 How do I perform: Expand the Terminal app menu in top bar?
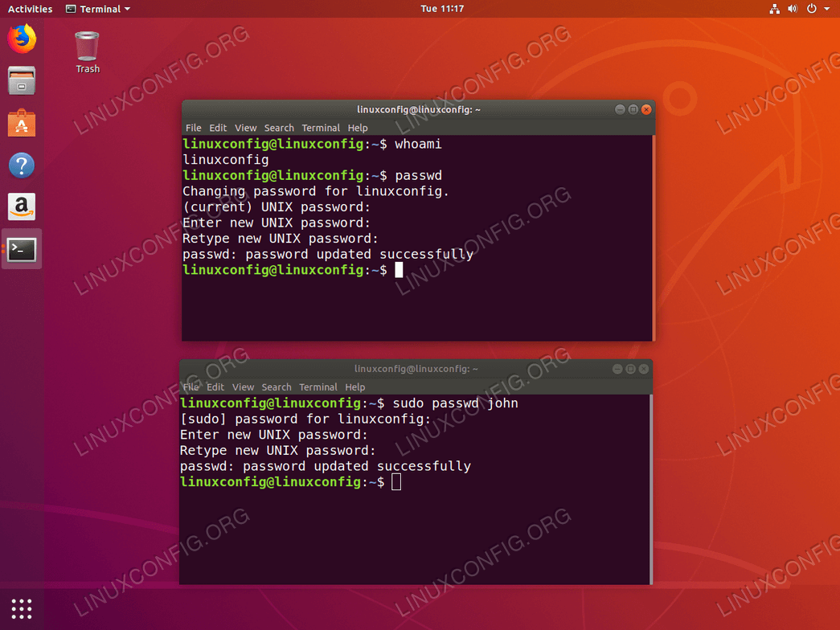pyautogui.click(x=98, y=9)
